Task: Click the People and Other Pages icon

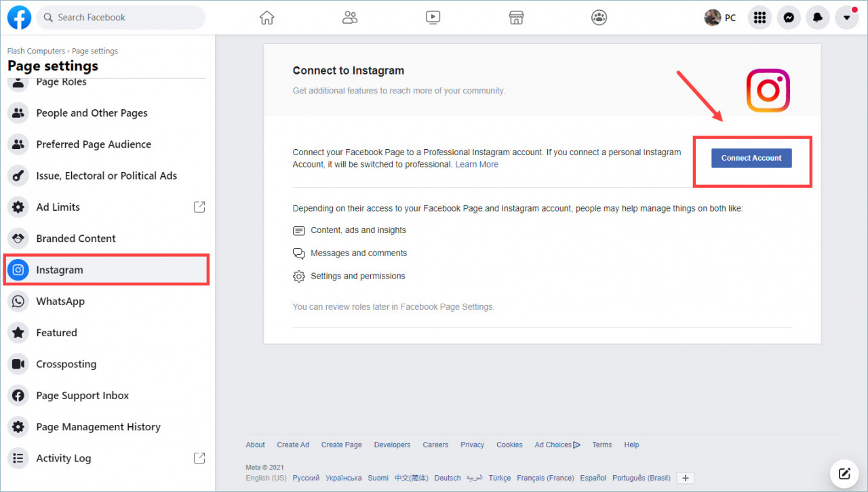Action: pyautogui.click(x=18, y=113)
